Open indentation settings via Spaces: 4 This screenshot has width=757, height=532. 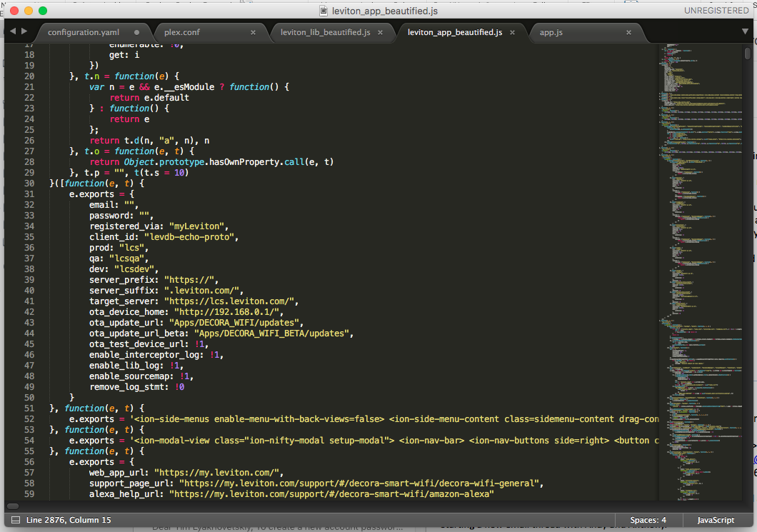tap(647, 520)
